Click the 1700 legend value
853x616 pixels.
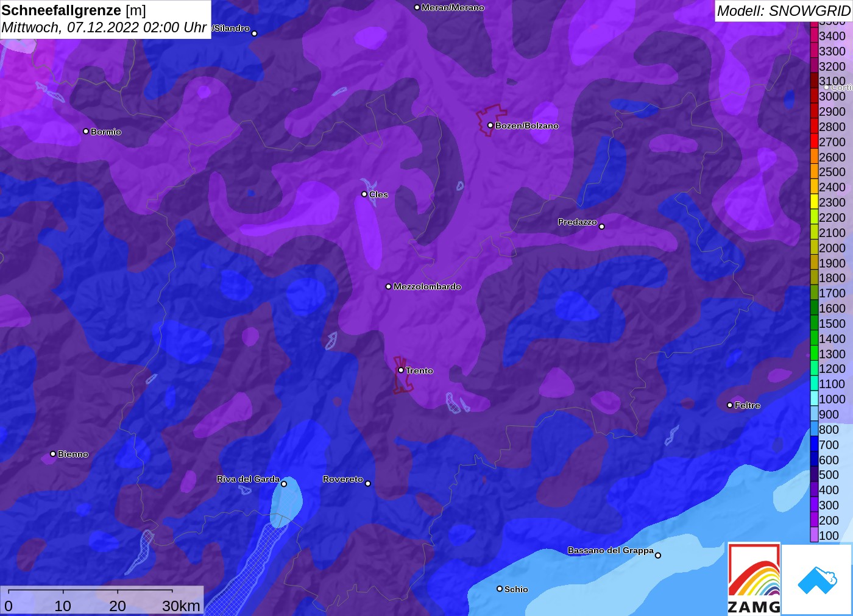(x=832, y=293)
